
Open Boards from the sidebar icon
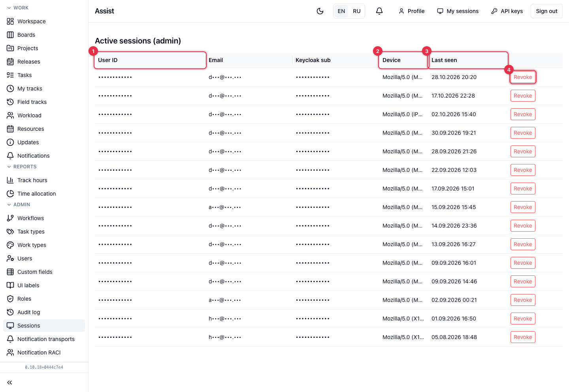[10, 35]
